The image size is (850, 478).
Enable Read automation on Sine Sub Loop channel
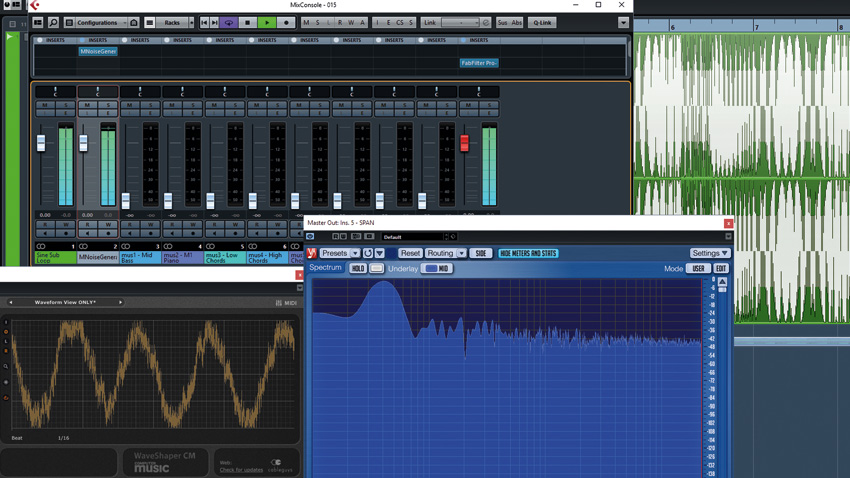click(x=45, y=224)
